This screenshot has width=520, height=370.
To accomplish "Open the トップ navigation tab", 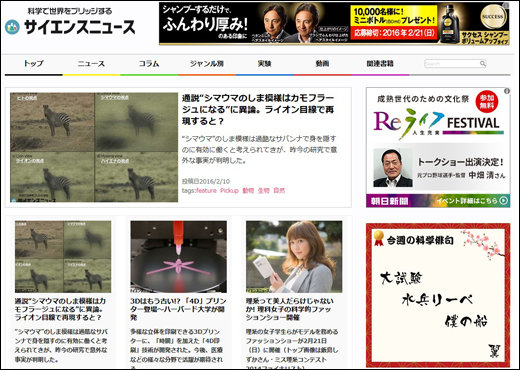I will pos(34,63).
